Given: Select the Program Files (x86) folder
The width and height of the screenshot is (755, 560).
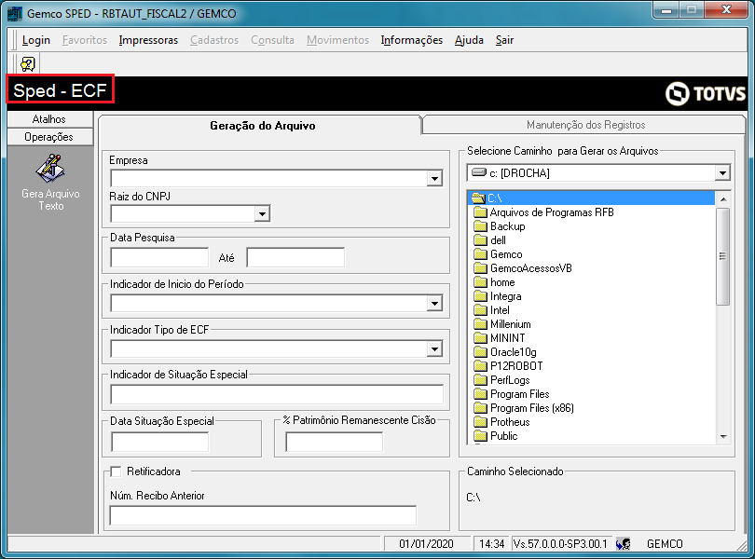Looking at the screenshot, I should [524, 408].
